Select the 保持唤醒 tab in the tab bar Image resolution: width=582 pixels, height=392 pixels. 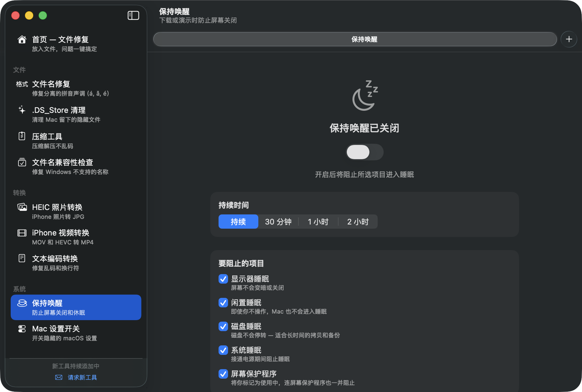pos(355,39)
